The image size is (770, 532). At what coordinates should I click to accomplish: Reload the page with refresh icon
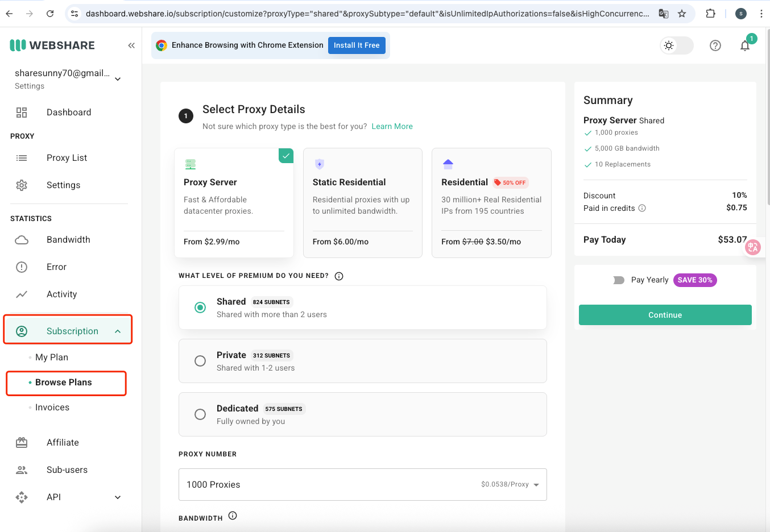(x=50, y=14)
